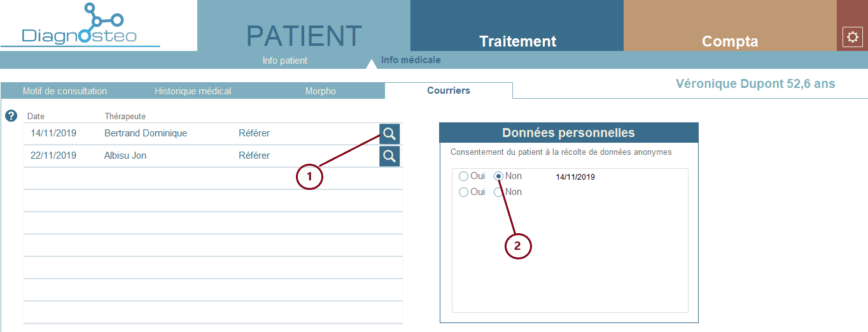
Task: Select the Info médicale sub-tab
Action: click(x=410, y=61)
